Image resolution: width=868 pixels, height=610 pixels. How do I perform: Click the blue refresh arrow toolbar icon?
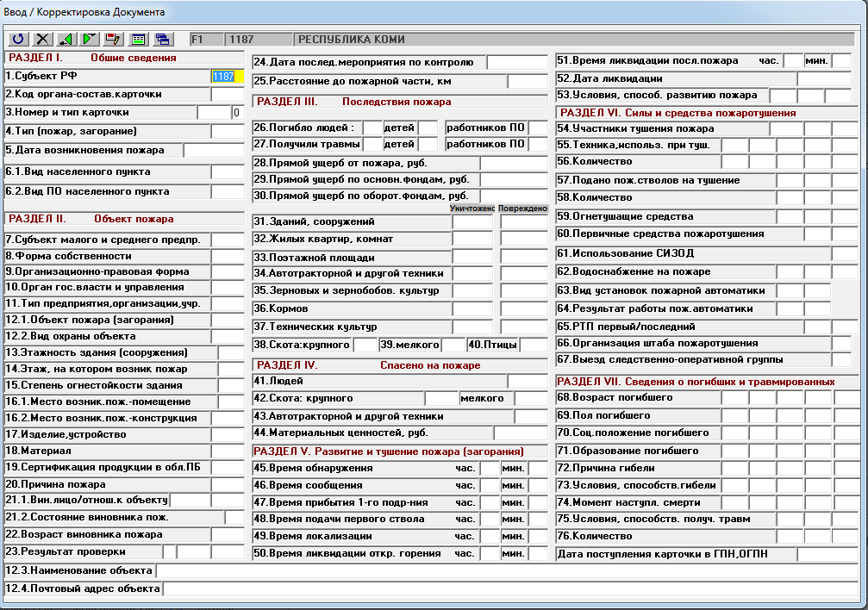click(x=18, y=39)
